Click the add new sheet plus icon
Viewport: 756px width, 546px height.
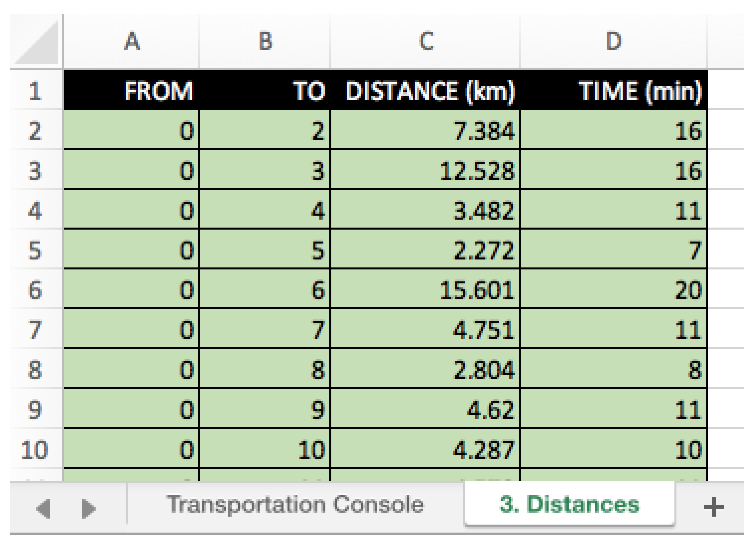point(714,507)
